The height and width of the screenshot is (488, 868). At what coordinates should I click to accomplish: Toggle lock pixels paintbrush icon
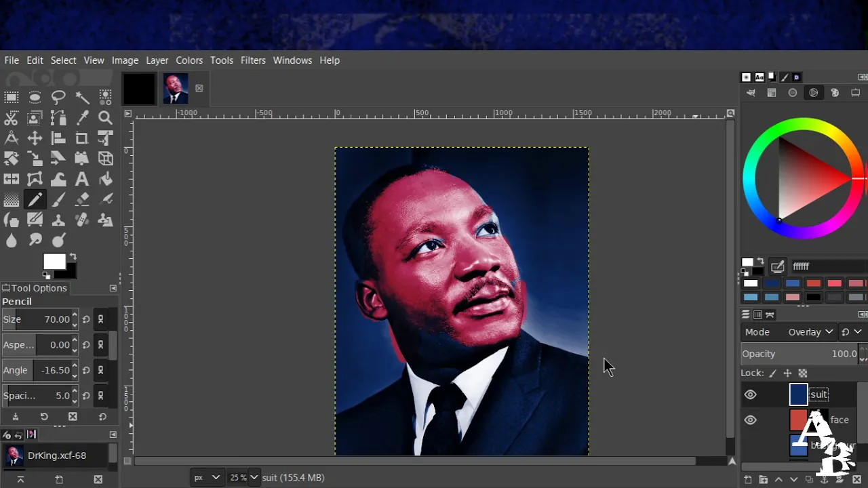(772, 373)
